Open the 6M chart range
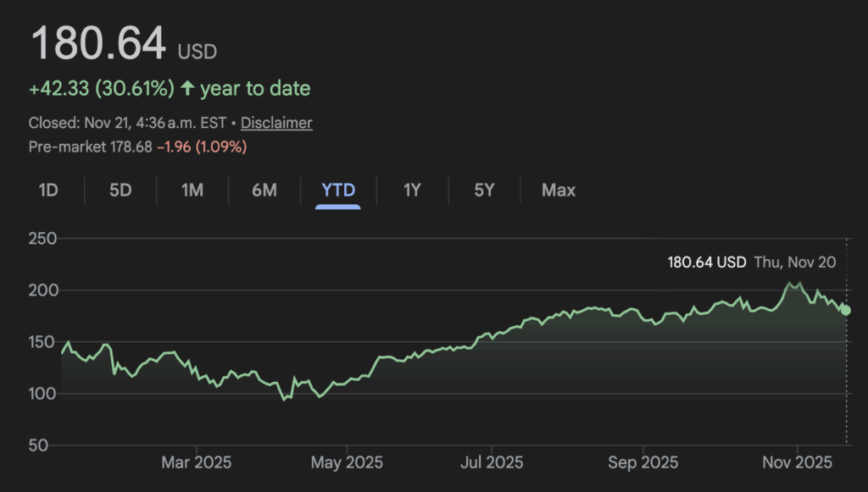 264,190
